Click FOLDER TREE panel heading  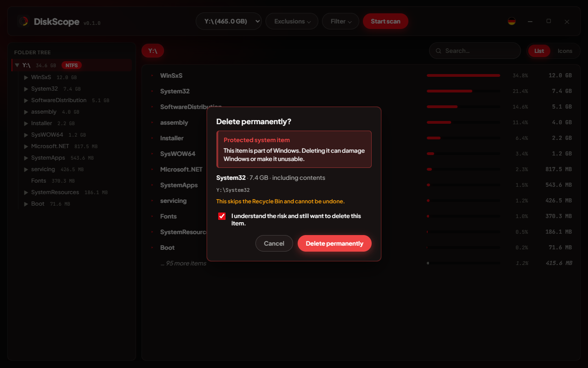[x=33, y=52]
